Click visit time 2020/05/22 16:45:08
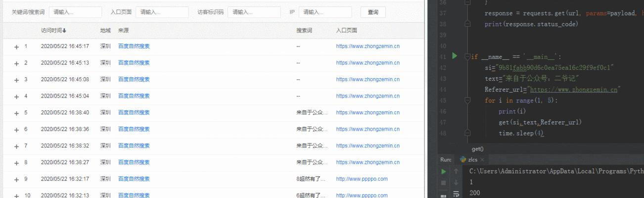The image size is (644, 198). (65, 80)
